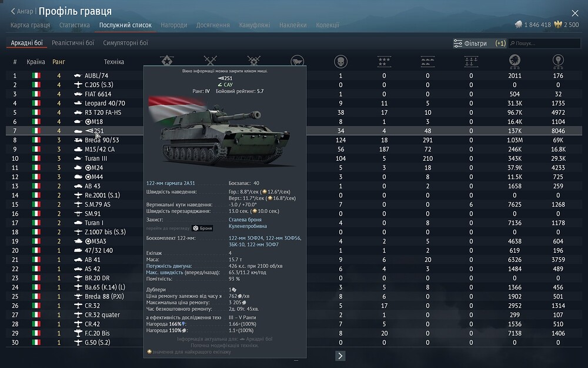Select the Аркадні бої mode tab
Viewport: 588px width, 368px height.
tap(26, 43)
